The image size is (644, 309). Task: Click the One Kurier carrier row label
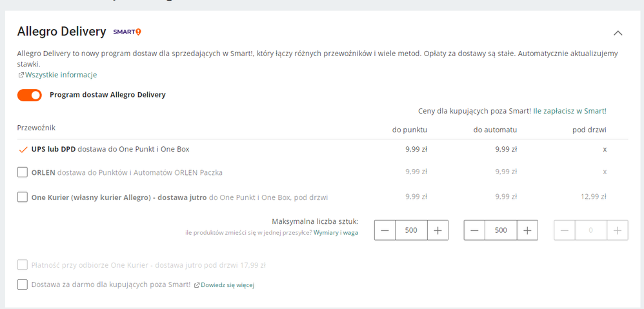pos(179,197)
